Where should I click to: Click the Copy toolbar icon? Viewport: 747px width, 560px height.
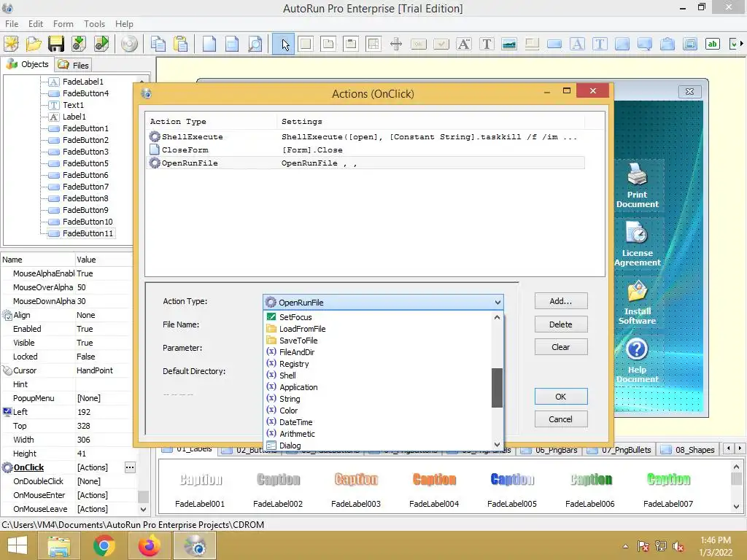(x=158, y=44)
